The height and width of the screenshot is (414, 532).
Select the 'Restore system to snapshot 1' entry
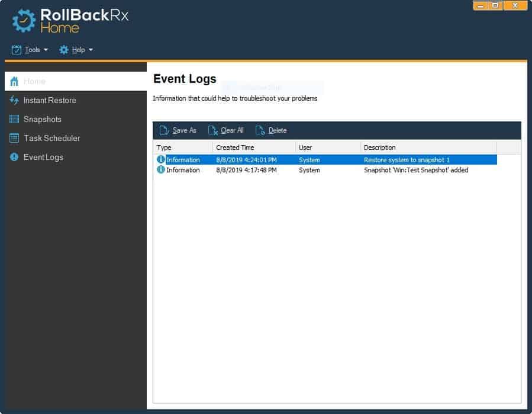coord(326,160)
